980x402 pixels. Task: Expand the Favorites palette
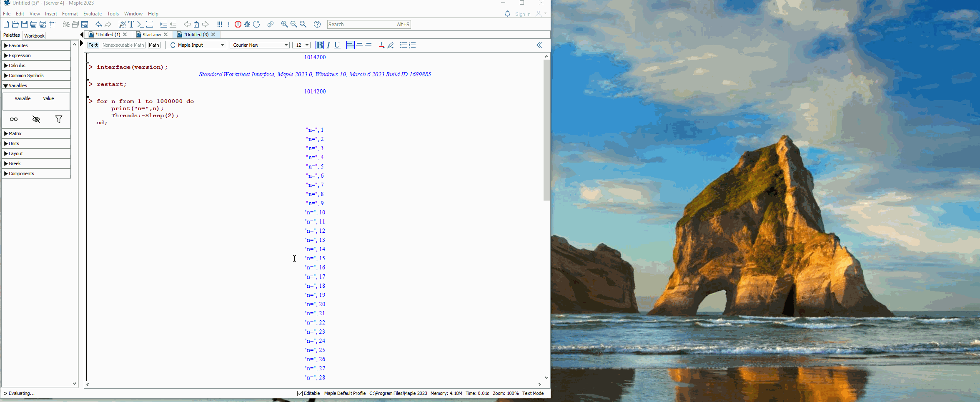click(x=36, y=45)
